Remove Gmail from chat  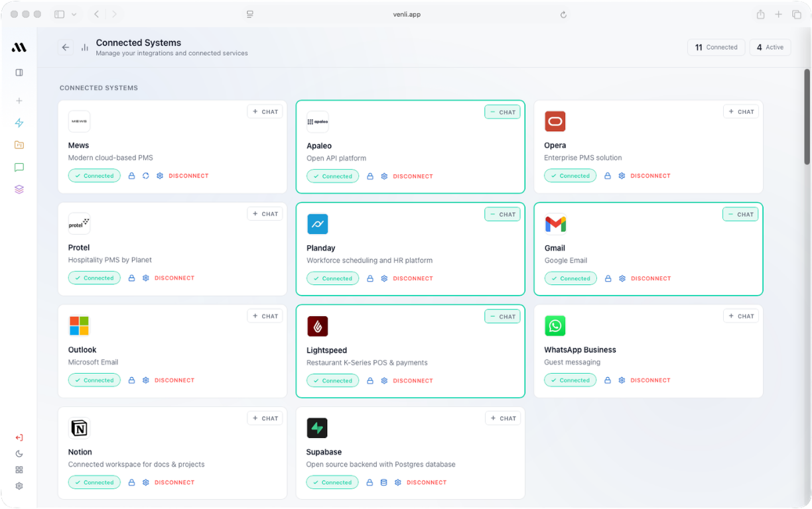[740, 214]
